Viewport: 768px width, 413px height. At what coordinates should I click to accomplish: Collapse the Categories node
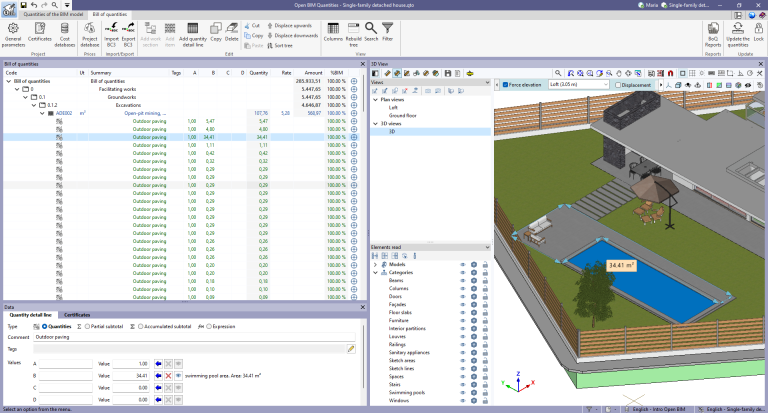tap(376, 272)
